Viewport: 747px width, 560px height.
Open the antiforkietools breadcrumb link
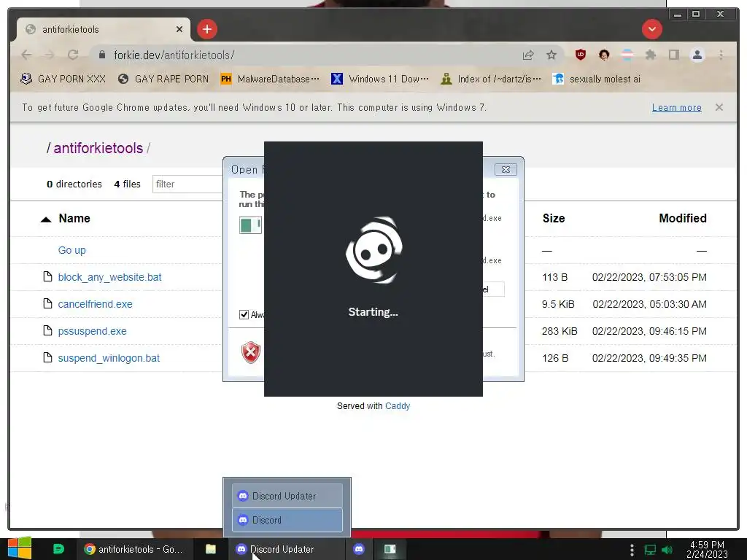click(x=98, y=148)
